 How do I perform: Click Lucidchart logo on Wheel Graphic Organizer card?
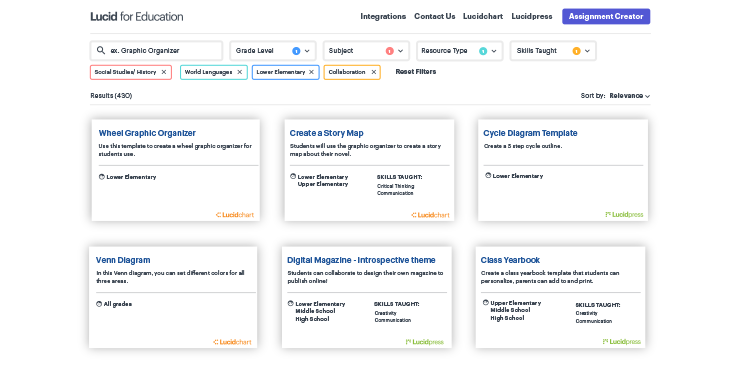tap(235, 215)
